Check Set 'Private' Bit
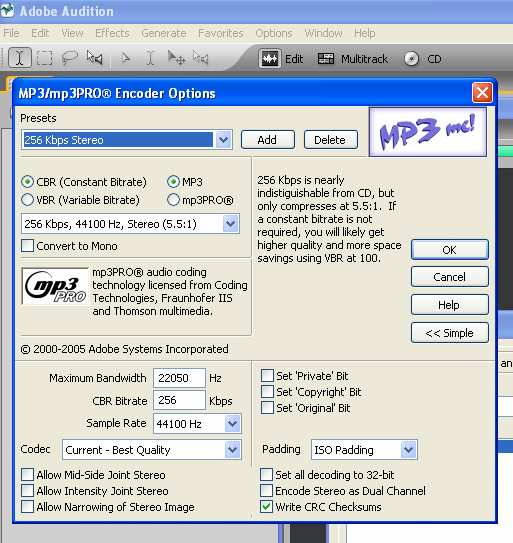The height and width of the screenshot is (543, 513). [267, 376]
